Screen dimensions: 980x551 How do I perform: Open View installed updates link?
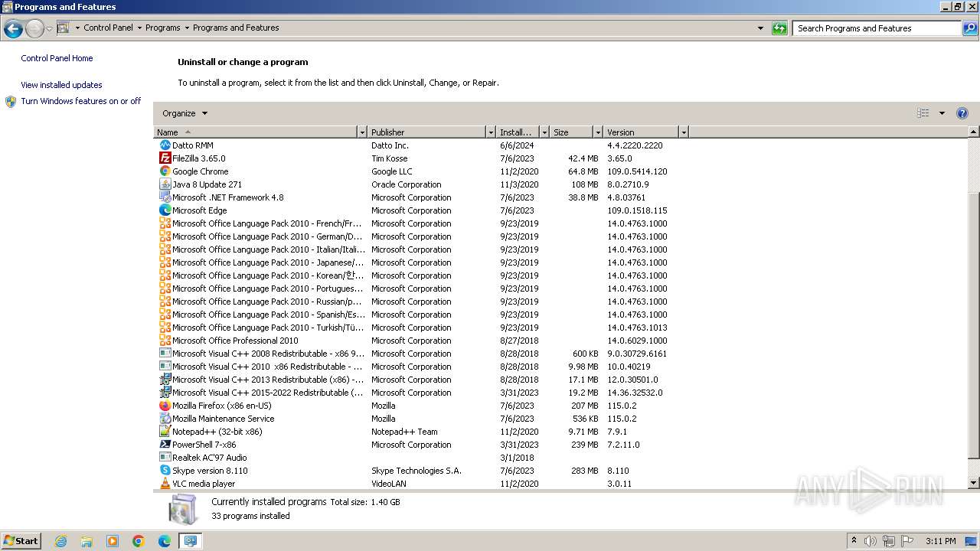click(61, 85)
